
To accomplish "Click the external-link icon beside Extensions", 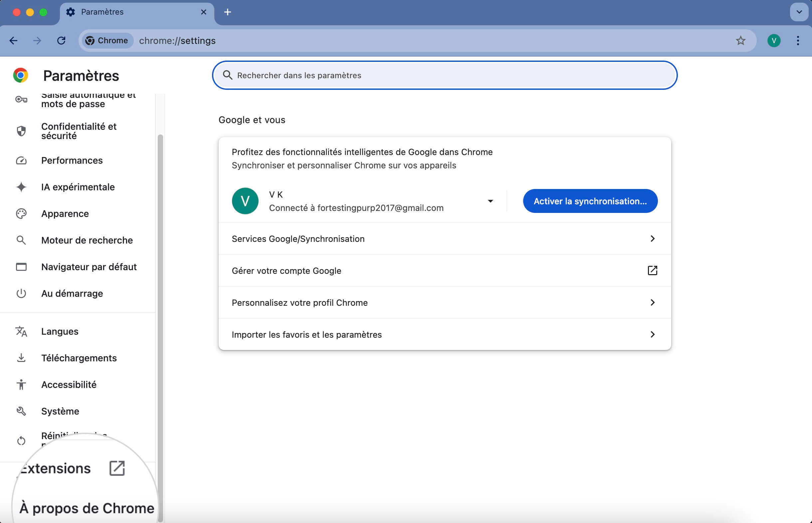I will click(117, 468).
